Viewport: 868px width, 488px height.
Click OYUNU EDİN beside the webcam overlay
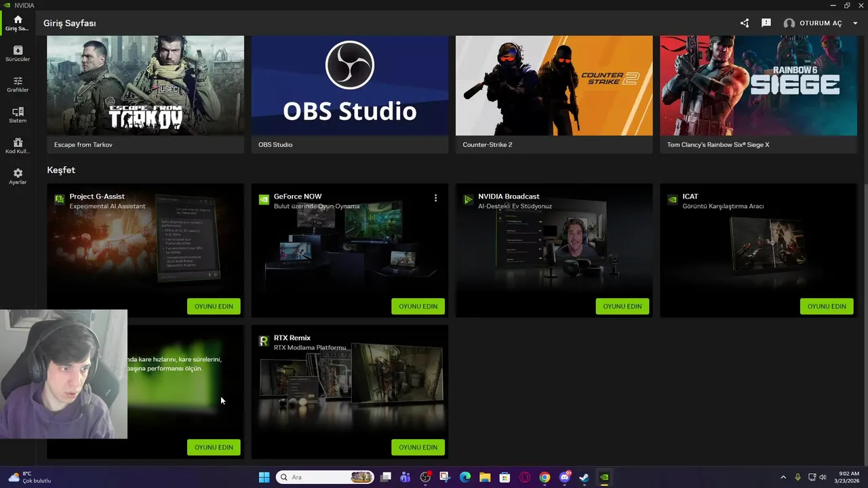click(x=214, y=447)
